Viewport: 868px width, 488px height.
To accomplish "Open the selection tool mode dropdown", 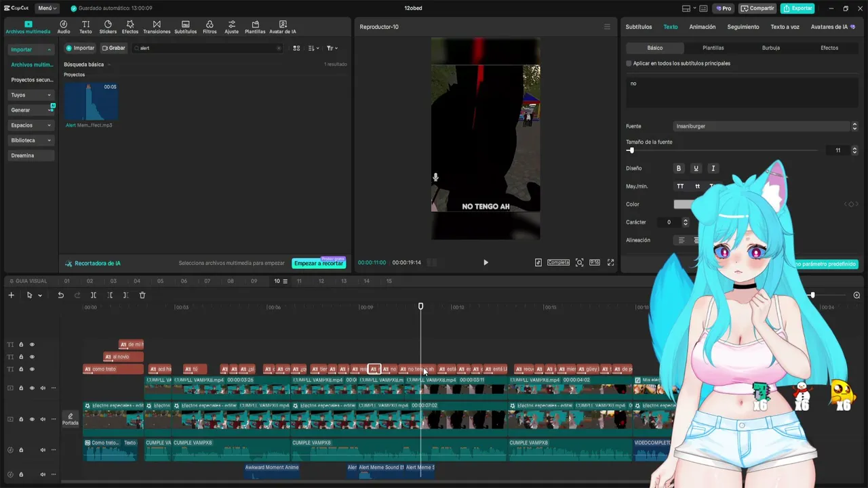I will [40, 296].
